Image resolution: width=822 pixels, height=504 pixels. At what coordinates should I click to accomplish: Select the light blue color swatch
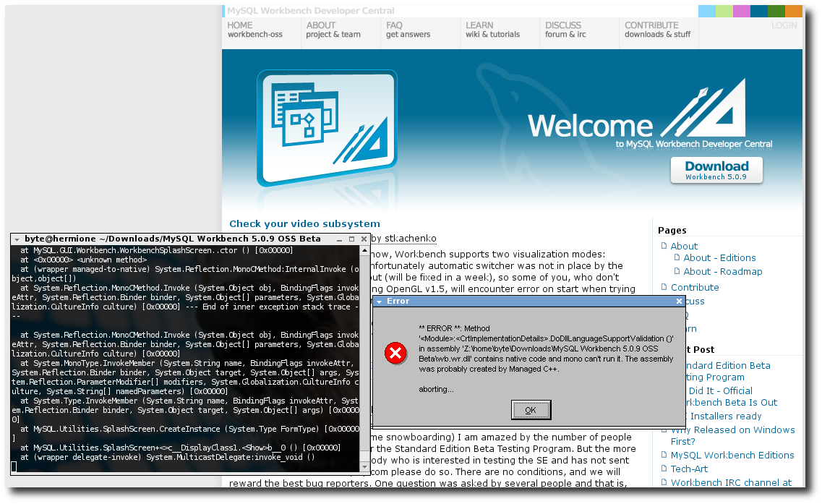point(706,11)
